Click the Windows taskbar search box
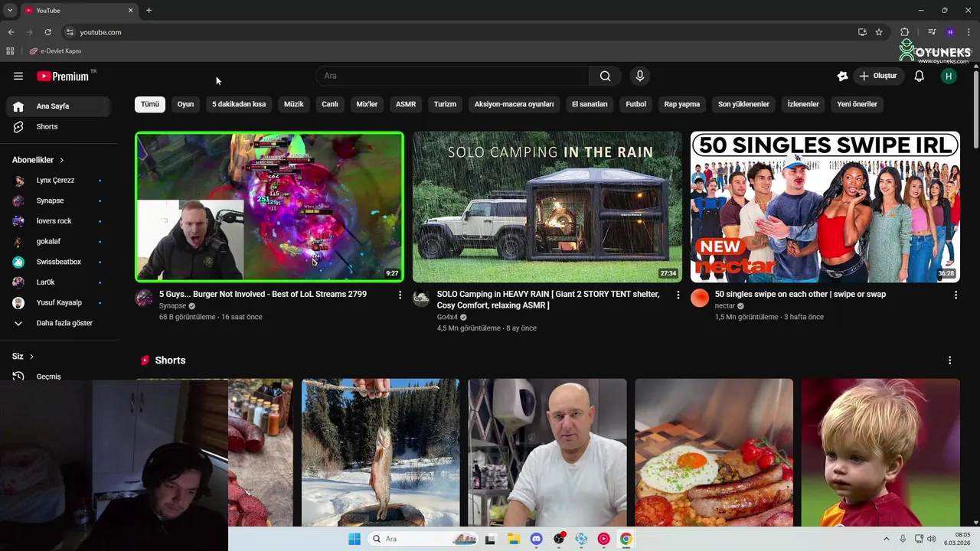This screenshot has width=980, height=551. pos(423,539)
